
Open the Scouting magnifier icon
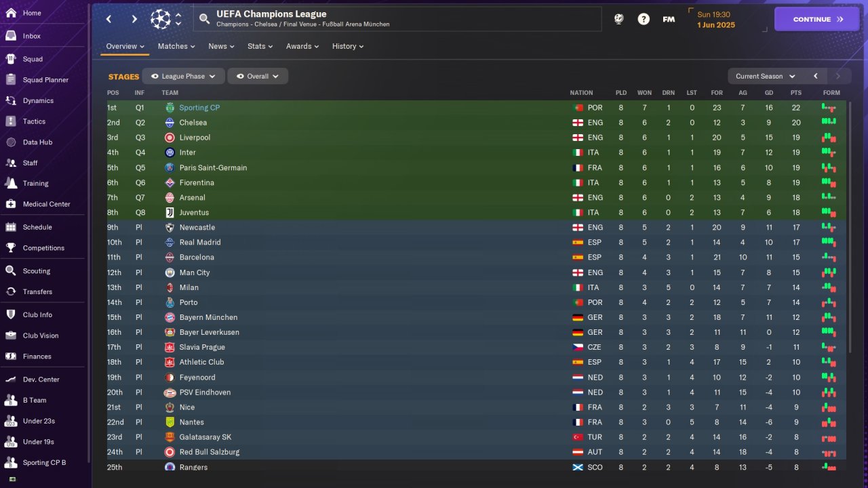pyautogui.click(x=11, y=270)
